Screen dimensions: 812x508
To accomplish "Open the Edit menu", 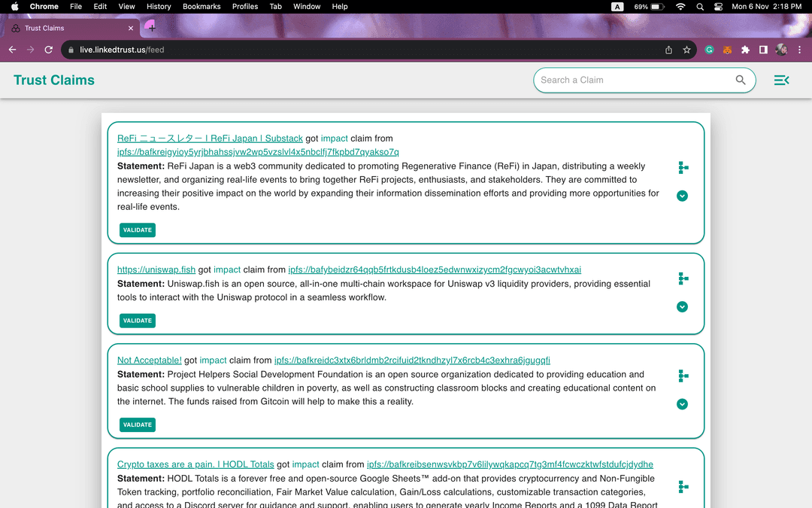I will (x=100, y=7).
